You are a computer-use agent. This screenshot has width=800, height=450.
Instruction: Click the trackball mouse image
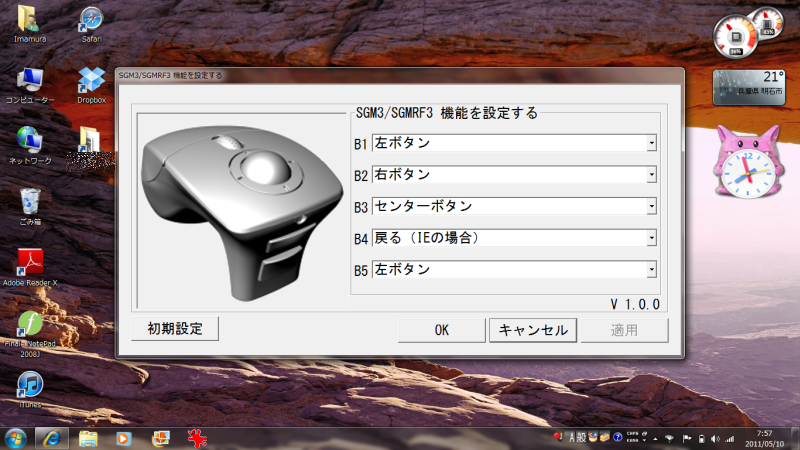[242, 211]
